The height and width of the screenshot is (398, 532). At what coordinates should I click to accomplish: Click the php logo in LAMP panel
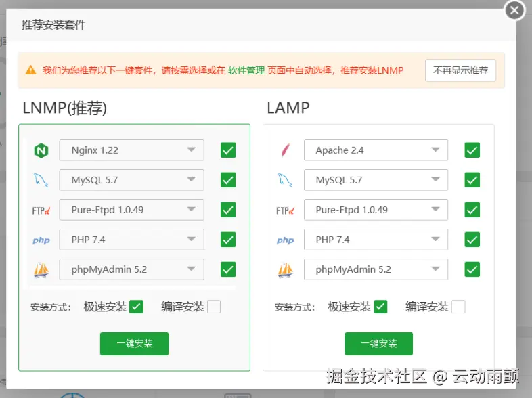click(285, 240)
